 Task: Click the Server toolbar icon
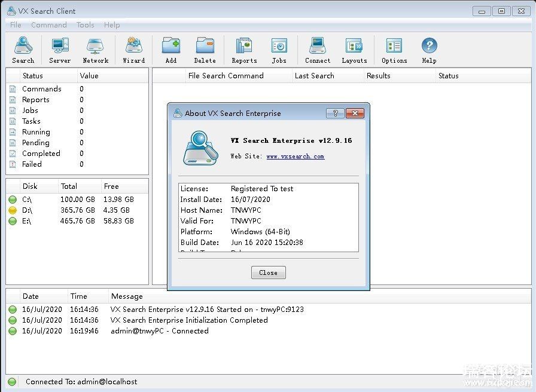pos(60,50)
